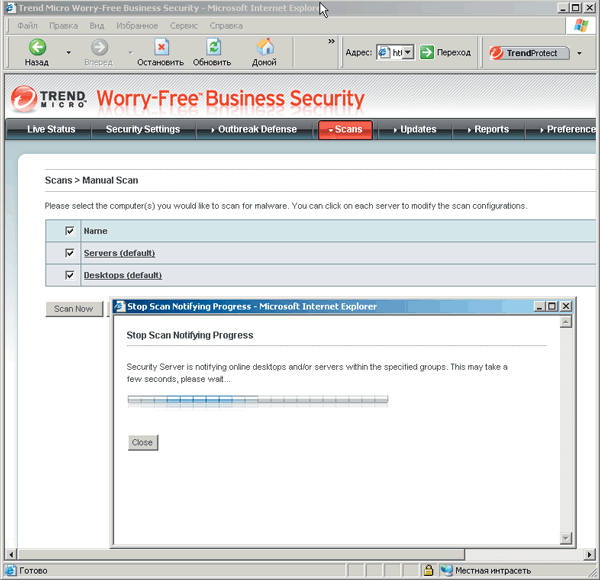The height and width of the screenshot is (580, 600).
Task: Open the Servers (default) link
Action: (x=119, y=253)
